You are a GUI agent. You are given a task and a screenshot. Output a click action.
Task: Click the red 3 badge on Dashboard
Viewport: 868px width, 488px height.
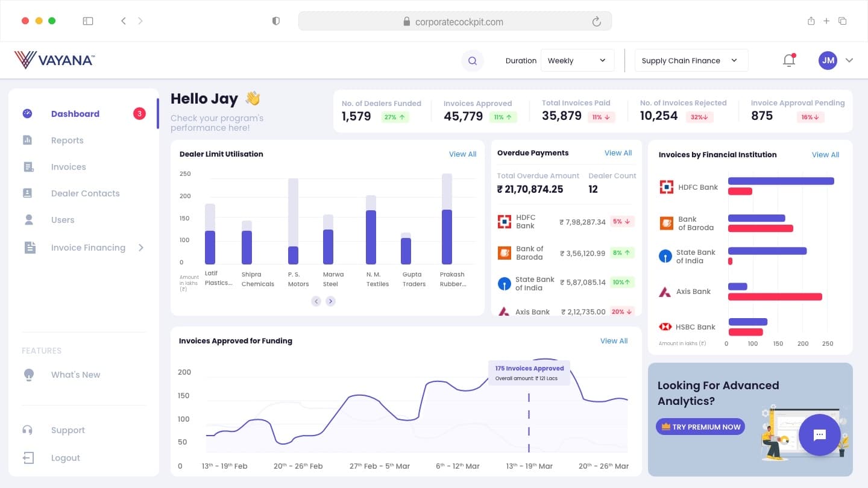pos(139,113)
